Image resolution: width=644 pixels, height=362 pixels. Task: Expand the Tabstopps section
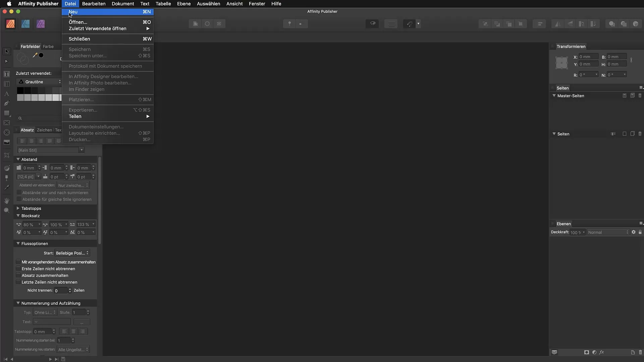[18, 208]
